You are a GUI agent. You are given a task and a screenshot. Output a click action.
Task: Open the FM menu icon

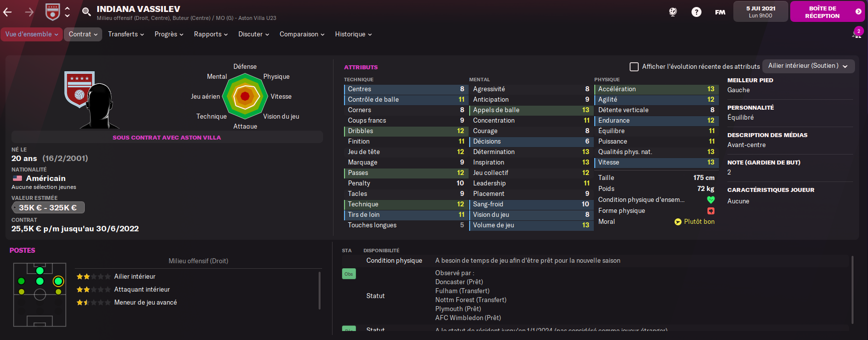[x=720, y=12]
